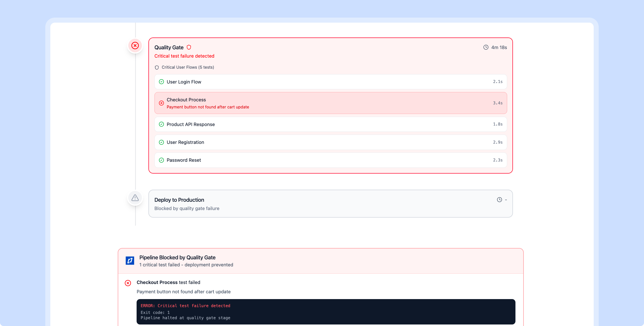Click the shield icon next to Quality Gate
Viewport: 644px width, 326px height.
click(x=189, y=47)
